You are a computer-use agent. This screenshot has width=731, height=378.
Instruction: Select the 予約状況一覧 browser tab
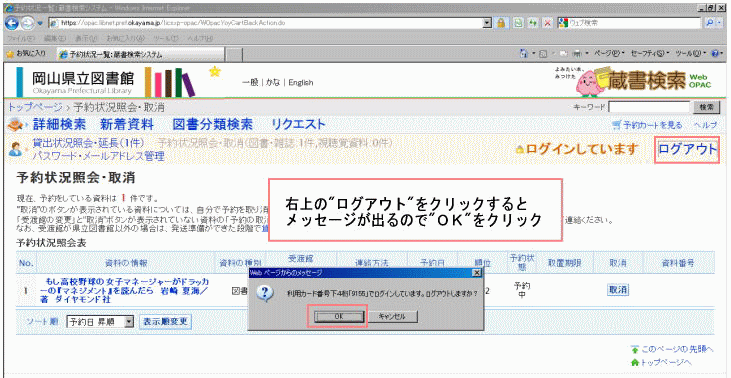coord(141,54)
